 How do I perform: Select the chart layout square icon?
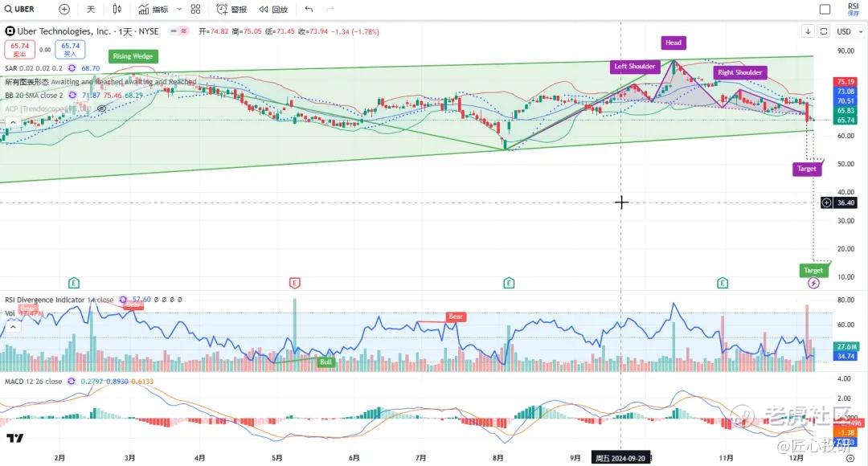coord(825,9)
